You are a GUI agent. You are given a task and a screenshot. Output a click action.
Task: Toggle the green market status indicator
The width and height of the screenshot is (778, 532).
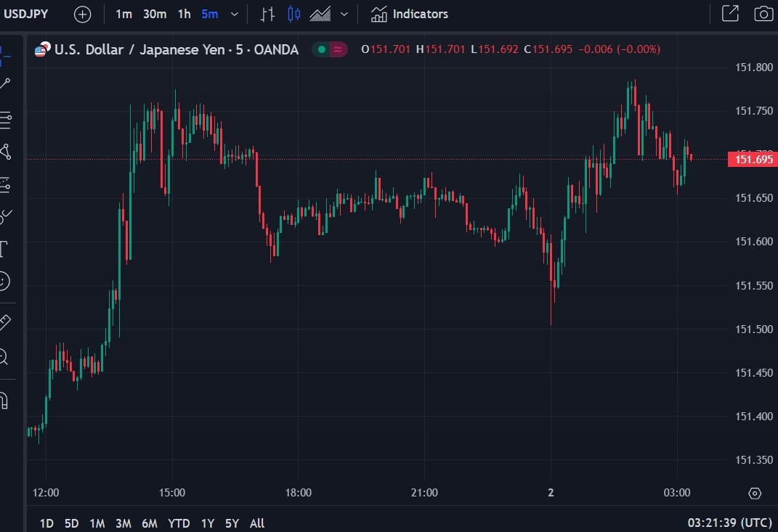pyautogui.click(x=322, y=49)
